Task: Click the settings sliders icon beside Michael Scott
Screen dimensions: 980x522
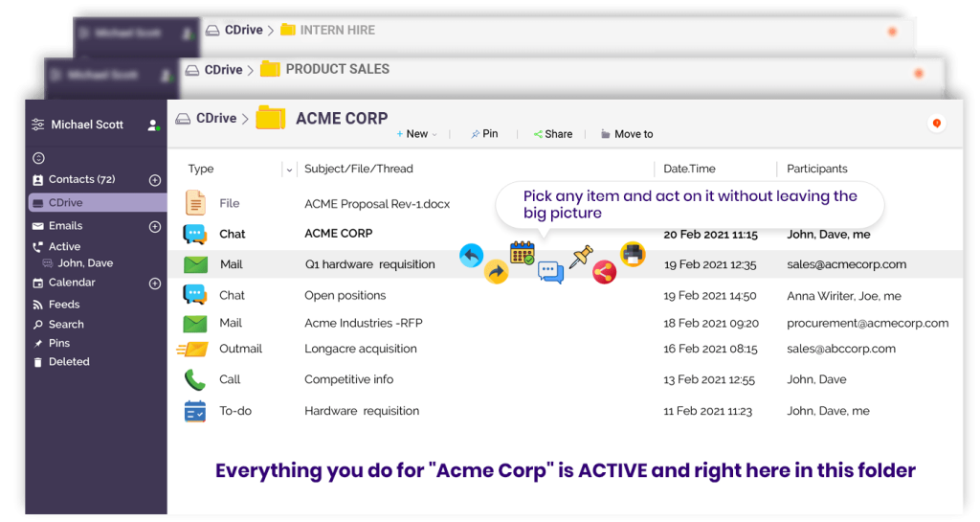Action: [x=38, y=125]
